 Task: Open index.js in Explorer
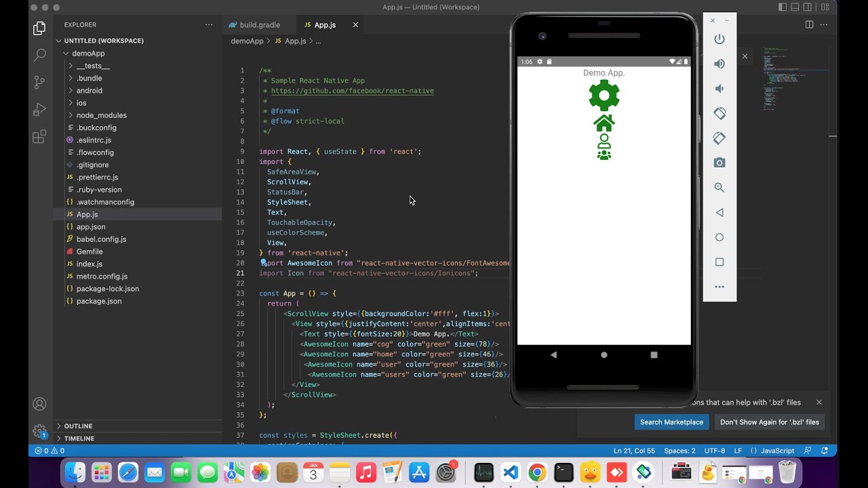click(x=90, y=264)
